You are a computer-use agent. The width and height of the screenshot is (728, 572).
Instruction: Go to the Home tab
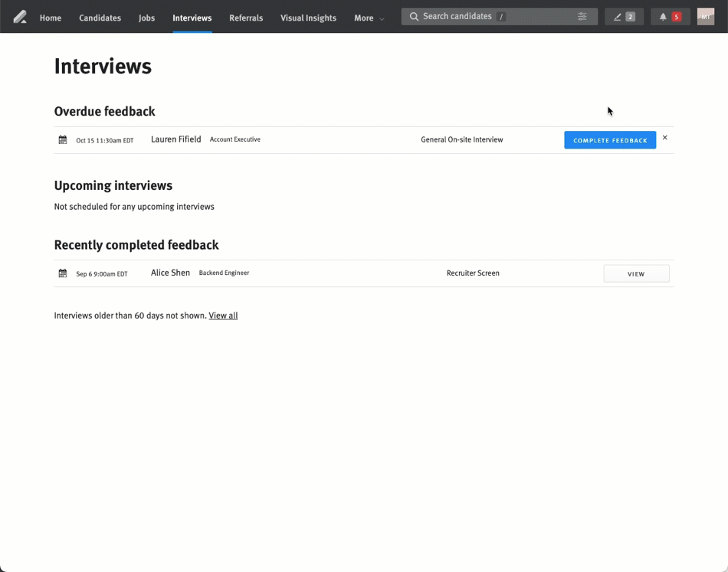pyautogui.click(x=51, y=18)
